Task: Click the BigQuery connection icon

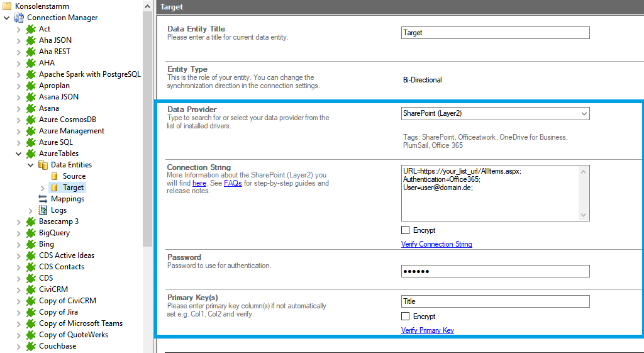Action: [x=31, y=233]
